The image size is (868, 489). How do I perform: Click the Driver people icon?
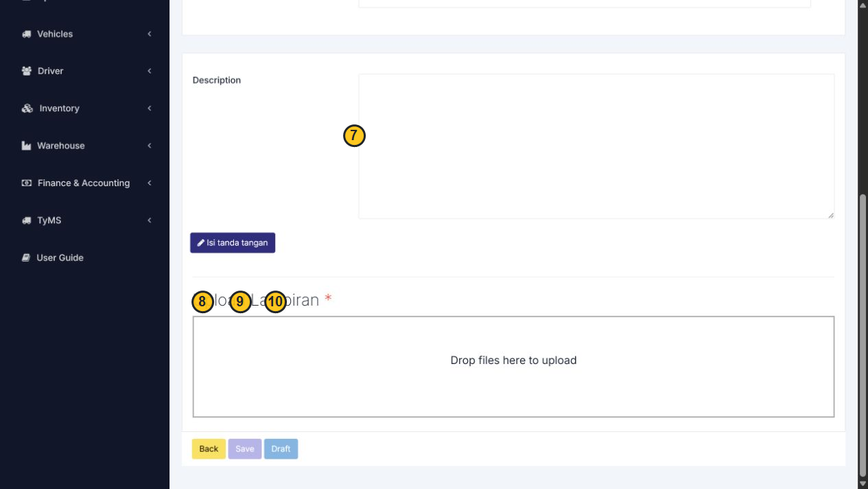(27, 71)
